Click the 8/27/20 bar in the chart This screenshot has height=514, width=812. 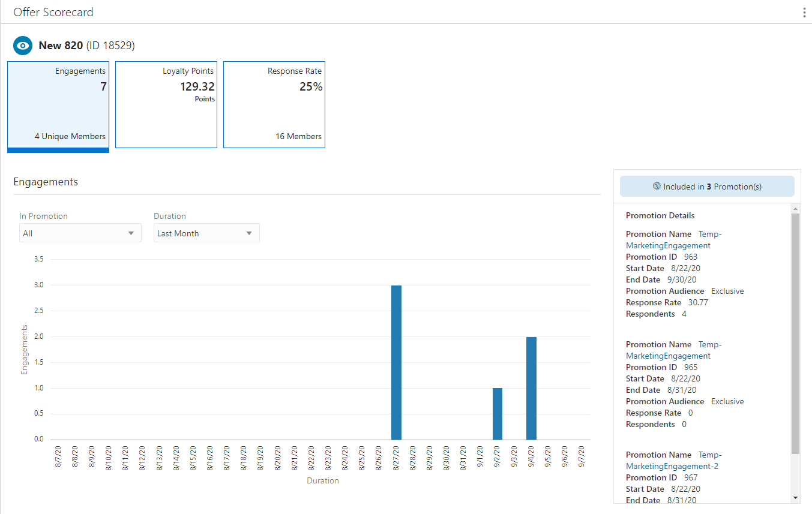coord(396,362)
